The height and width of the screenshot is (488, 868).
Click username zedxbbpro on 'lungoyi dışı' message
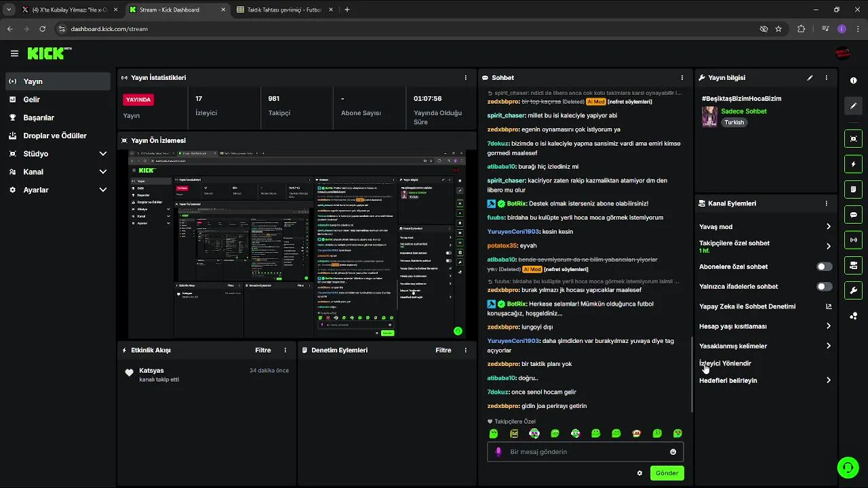pos(503,327)
